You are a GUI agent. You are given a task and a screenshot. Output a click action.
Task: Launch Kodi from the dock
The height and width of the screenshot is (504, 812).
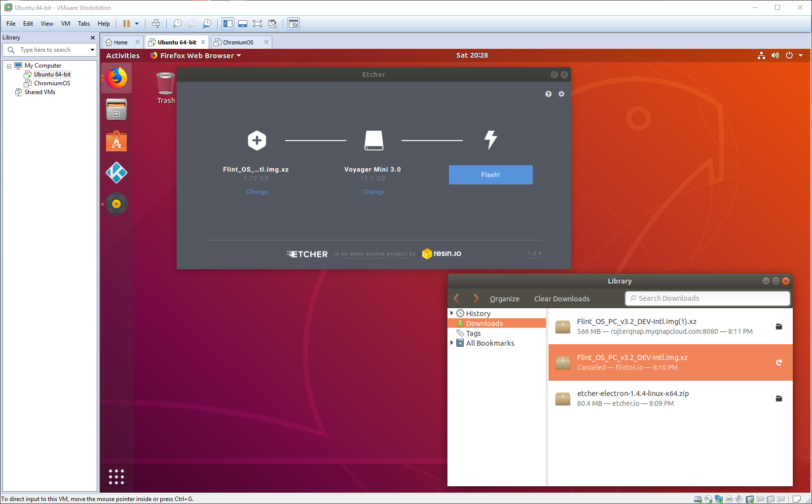point(116,173)
